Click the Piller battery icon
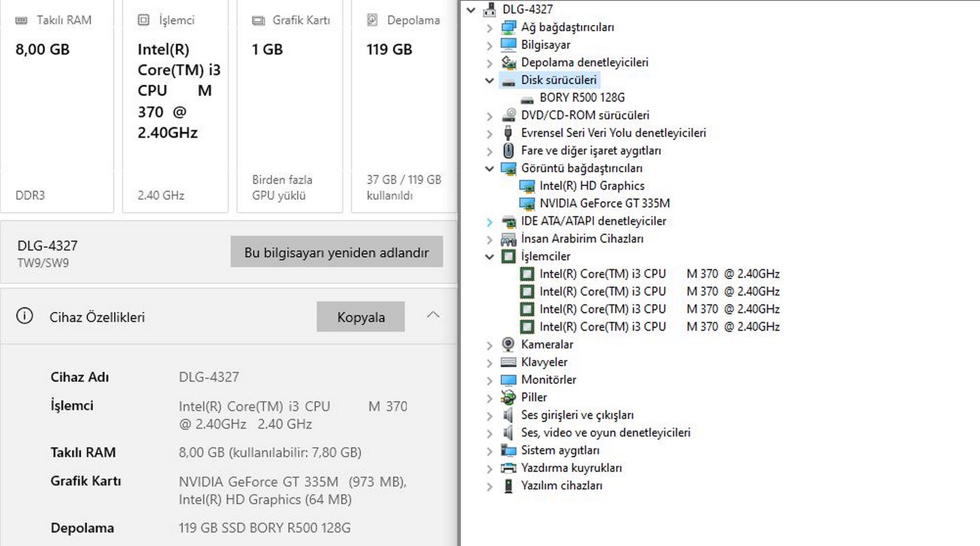The image size is (980, 546). pyautogui.click(x=509, y=397)
